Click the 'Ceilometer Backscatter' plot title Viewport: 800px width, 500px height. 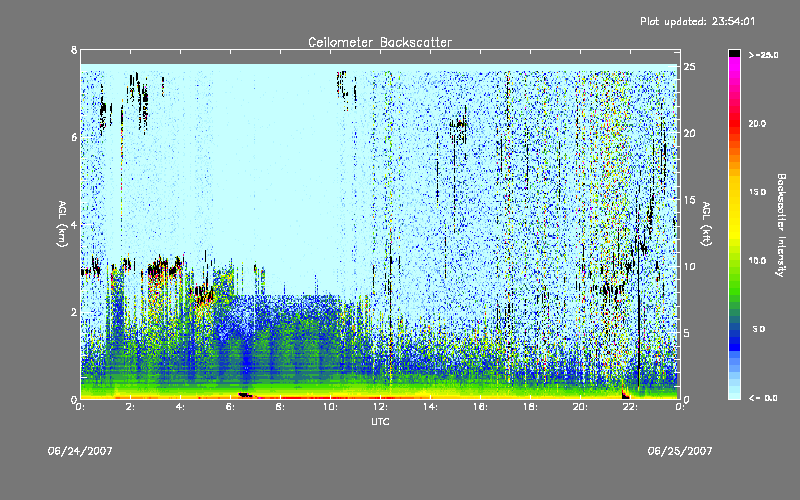point(380,42)
